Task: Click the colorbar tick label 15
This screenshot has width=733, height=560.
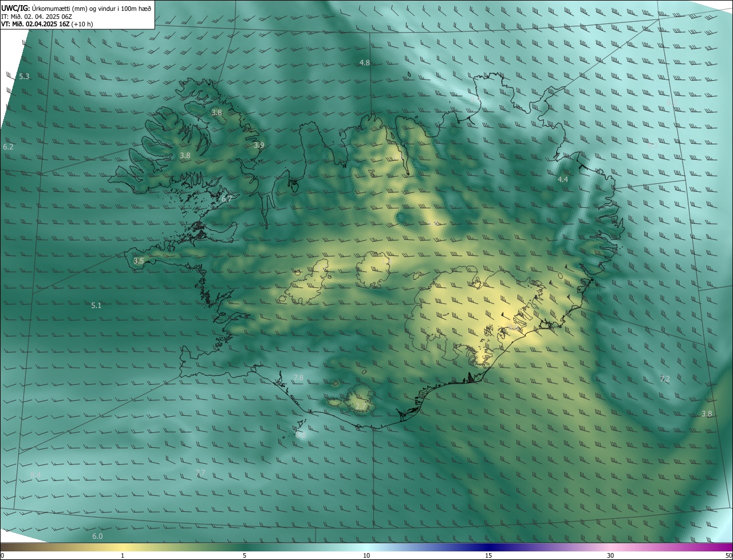Action: tap(488, 555)
